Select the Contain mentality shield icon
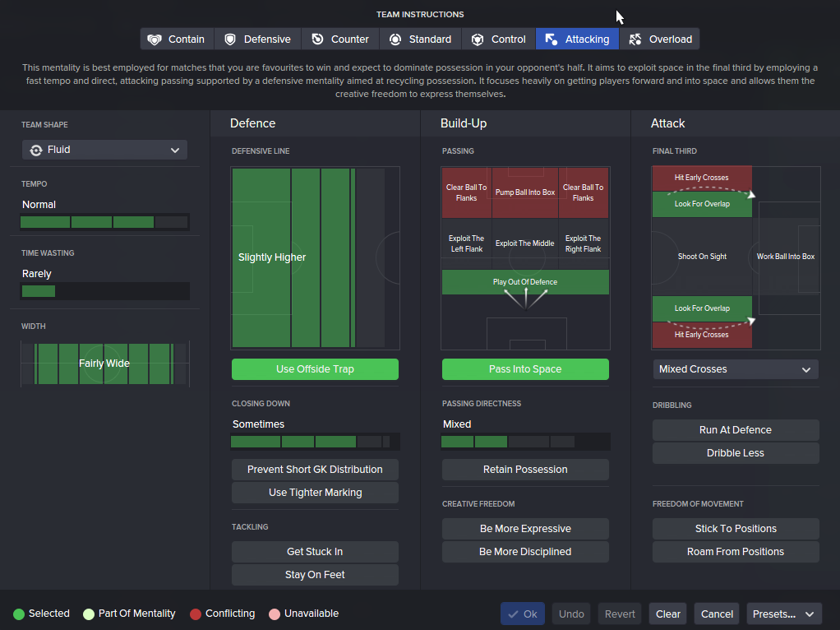This screenshot has height=630, width=840. click(x=155, y=39)
